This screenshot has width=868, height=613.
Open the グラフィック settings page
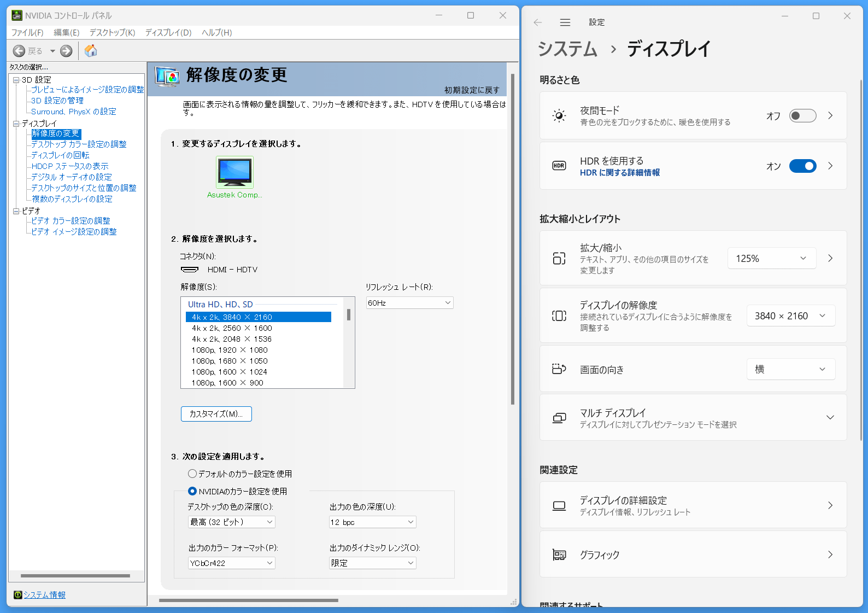pyautogui.click(x=693, y=554)
